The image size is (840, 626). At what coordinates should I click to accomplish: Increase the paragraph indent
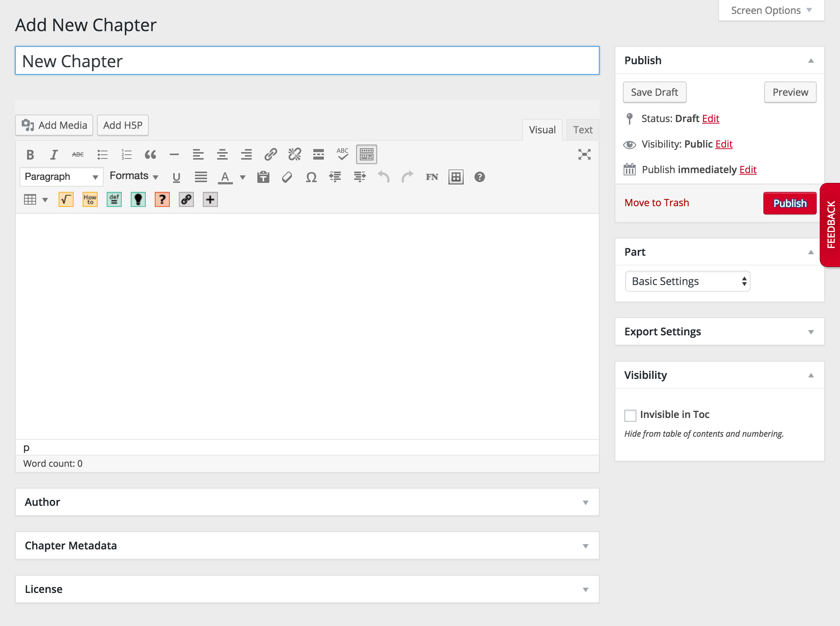click(360, 177)
